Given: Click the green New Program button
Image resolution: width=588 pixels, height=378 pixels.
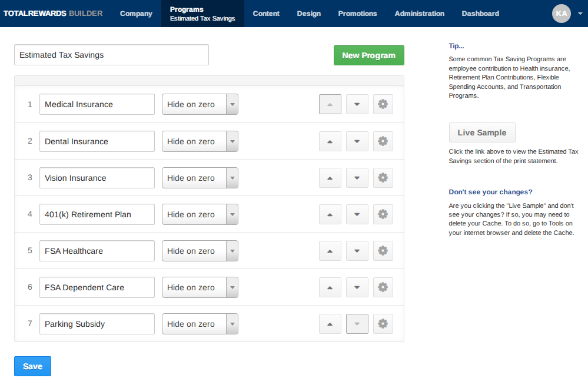Looking at the screenshot, I should (x=368, y=55).
